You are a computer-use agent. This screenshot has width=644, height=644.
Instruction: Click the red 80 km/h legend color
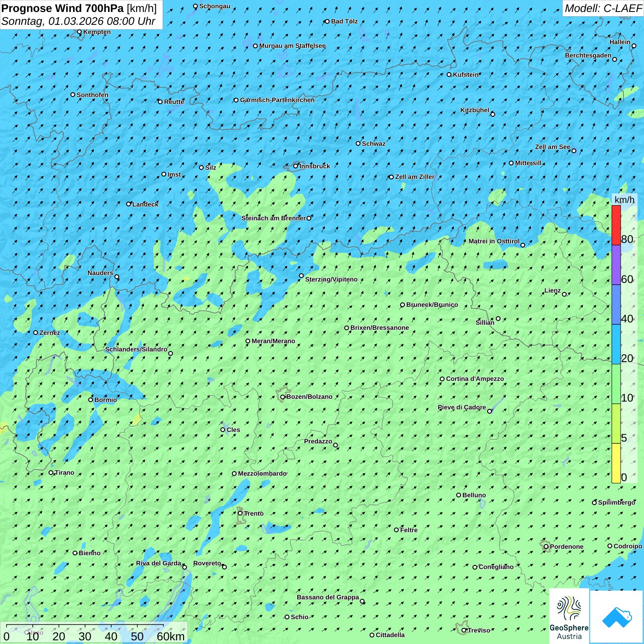pos(616,225)
